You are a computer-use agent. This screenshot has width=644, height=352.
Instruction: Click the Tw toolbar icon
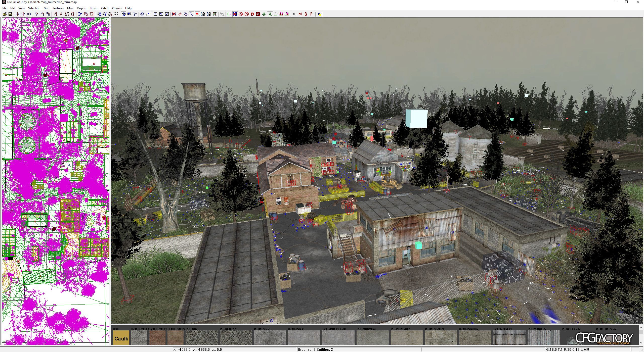pos(294,14)
